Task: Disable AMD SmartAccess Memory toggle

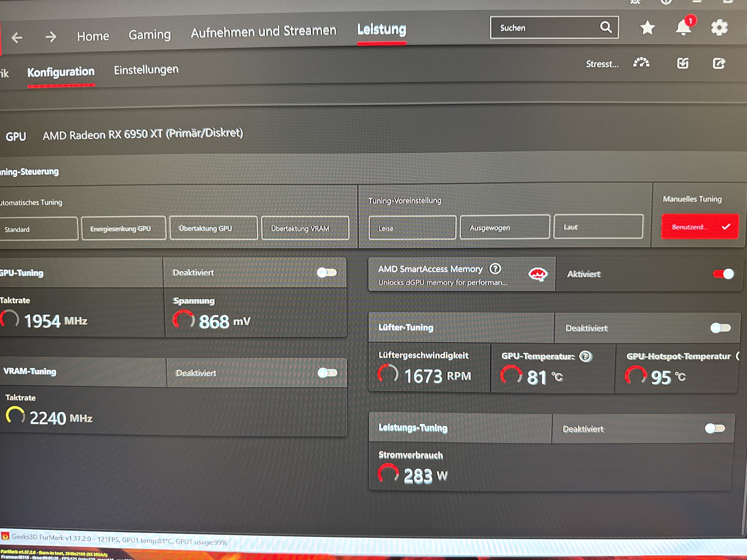Action: tap(723, 274)
